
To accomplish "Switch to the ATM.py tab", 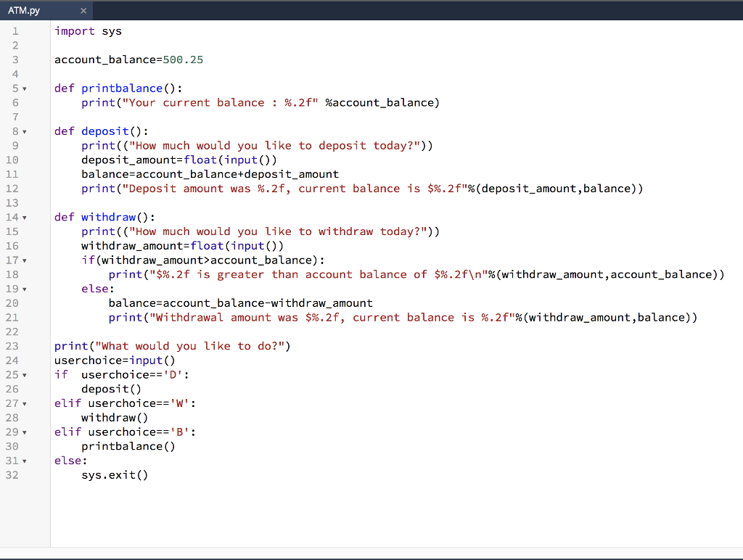I will click(25, 10).
